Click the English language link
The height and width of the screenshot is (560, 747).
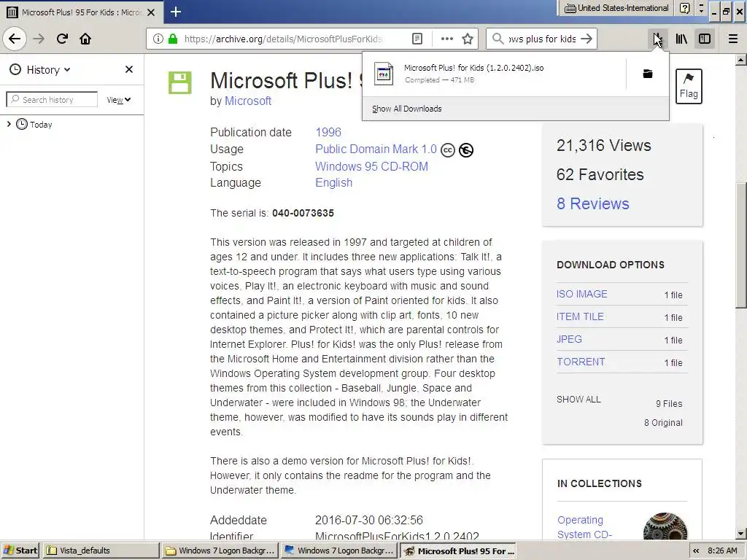coord(333,183)
